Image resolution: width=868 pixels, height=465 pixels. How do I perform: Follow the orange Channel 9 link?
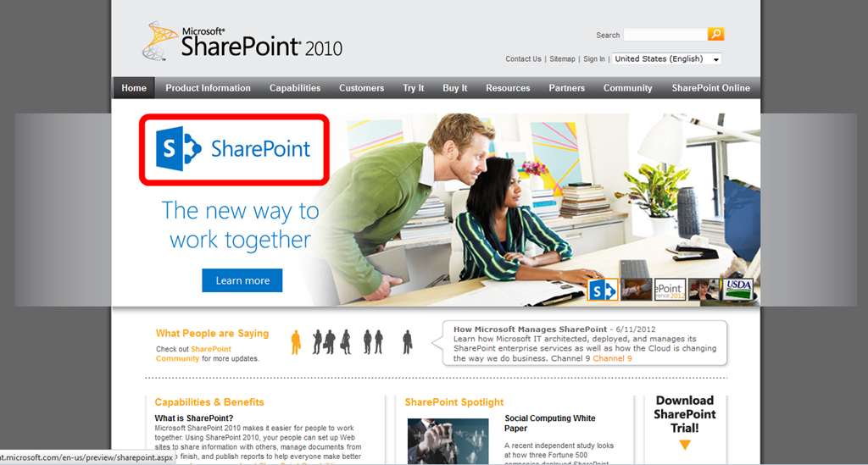612,358
